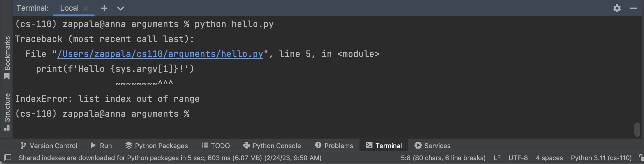
Task: Open the terminal settings gear
Action: pos(617,8)
